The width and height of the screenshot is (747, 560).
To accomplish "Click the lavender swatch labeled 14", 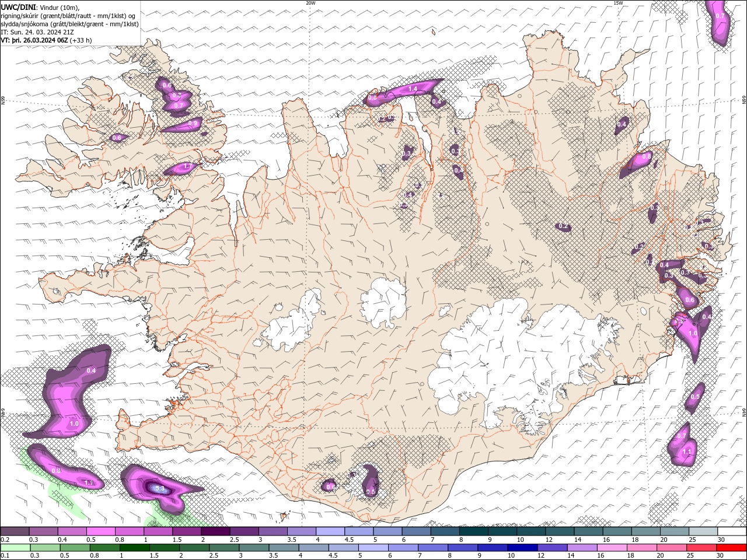I will 582,547.
